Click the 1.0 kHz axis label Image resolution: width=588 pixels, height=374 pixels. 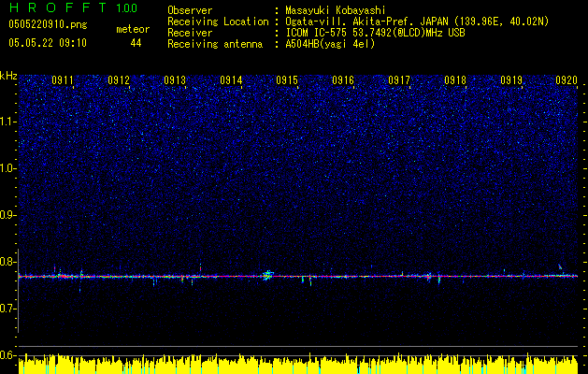point(8,168)
